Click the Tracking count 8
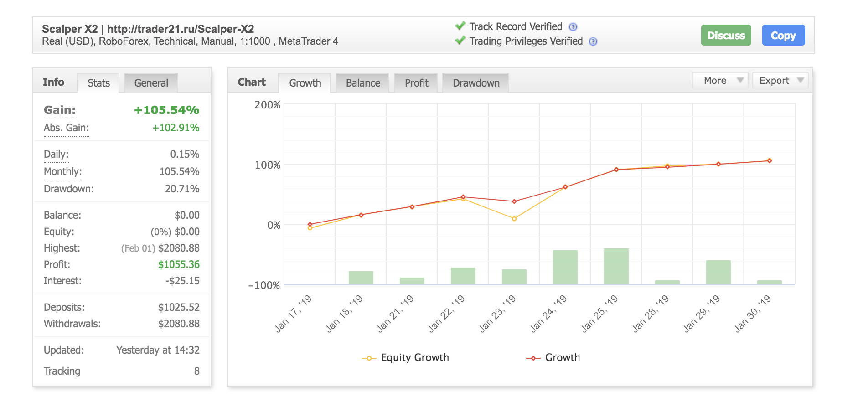This screenshot has width=868, height=402. coord(197,371)
